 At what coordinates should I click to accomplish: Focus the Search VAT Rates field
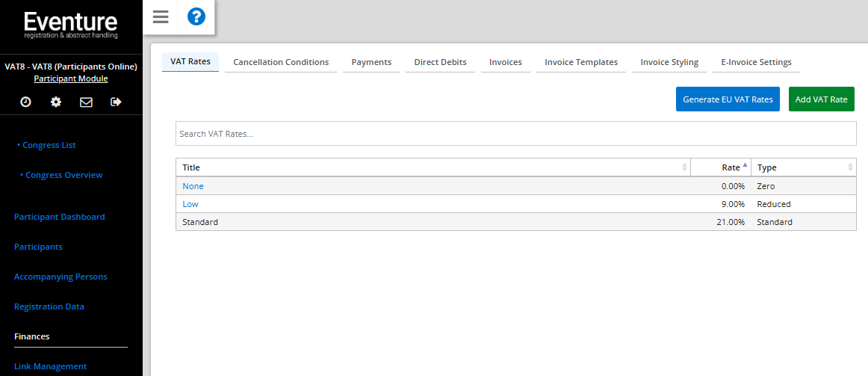coord(515,134)
